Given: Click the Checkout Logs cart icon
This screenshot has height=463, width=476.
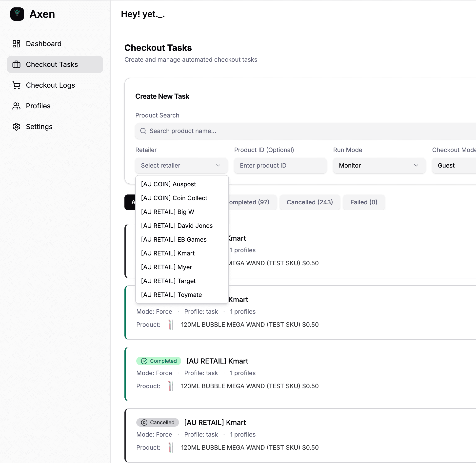Looking at the screenshot, I should (16, 85).
